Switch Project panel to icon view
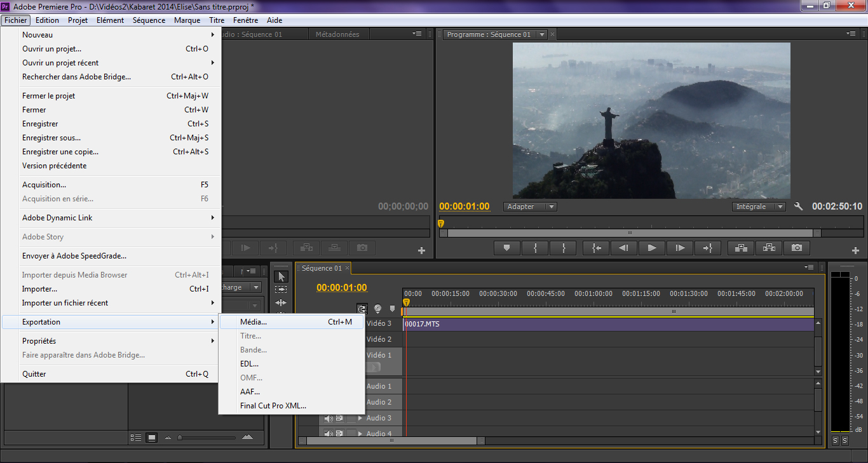868x463 pixels. click(151, 438)
